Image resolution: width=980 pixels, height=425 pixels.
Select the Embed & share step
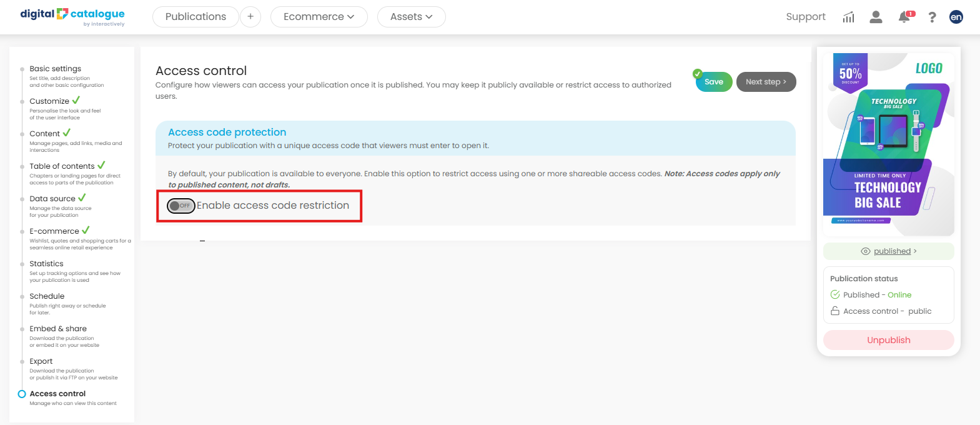click(58, 329)
